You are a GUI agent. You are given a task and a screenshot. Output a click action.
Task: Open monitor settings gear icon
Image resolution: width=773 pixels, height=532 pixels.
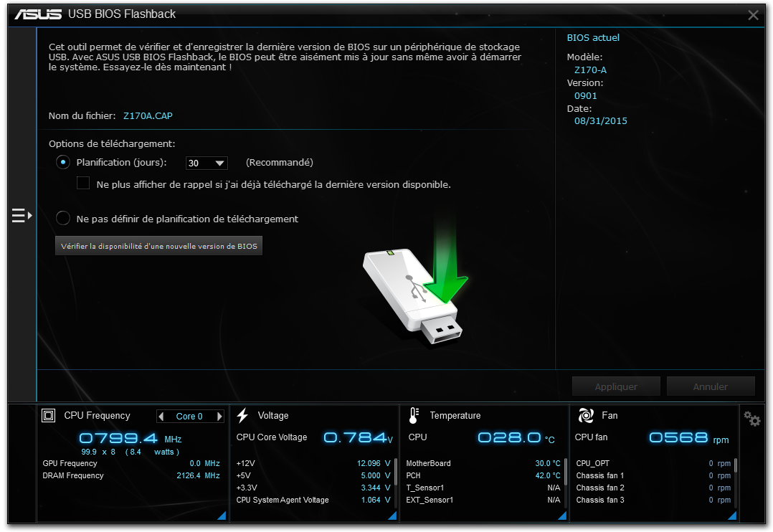(x=751, y=419)
